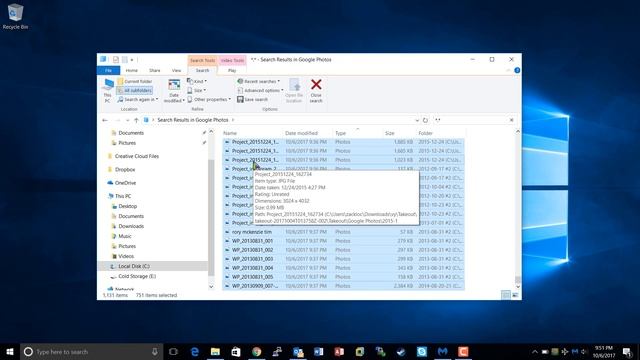Open the Other properties dropdown
The image size is (640, 360).
[x=209, y=99]
